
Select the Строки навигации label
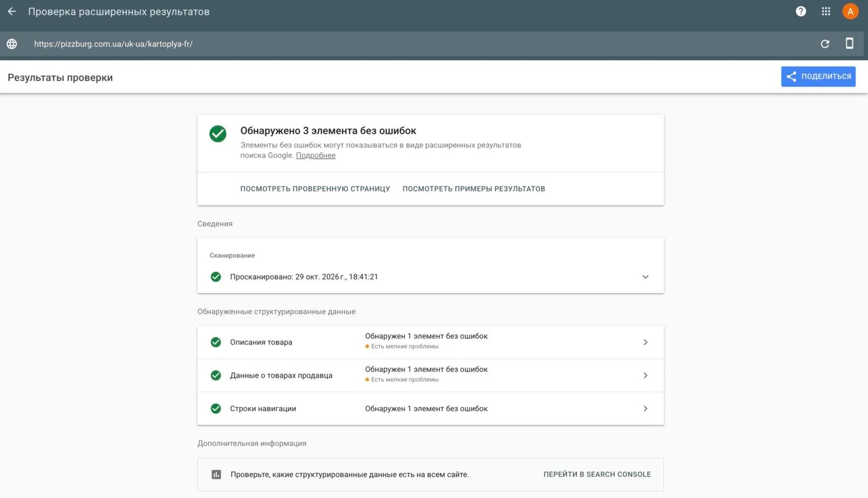pos(263,409)
